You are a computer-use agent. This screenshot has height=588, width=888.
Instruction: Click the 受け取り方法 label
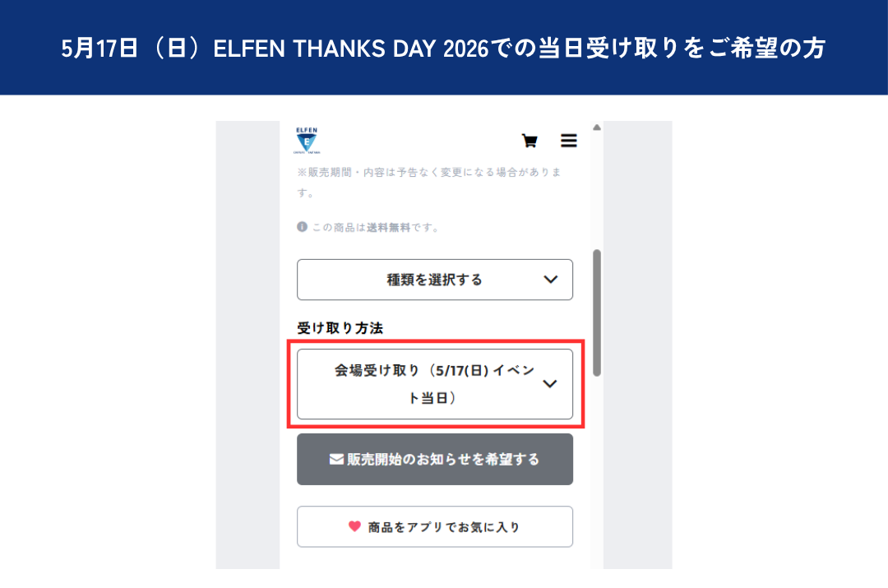(x=340, y=327)
